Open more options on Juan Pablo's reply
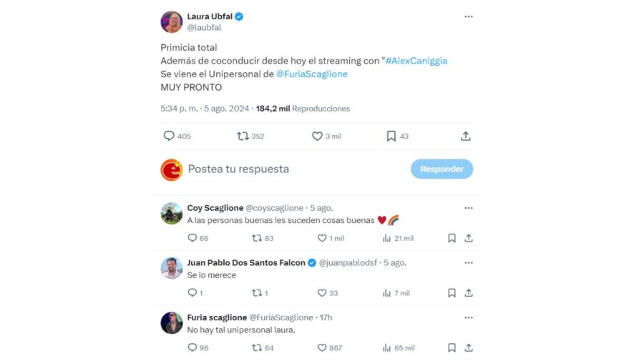This screenshot has width=644, height=361. pyautogui.click(x=468, y=262)
